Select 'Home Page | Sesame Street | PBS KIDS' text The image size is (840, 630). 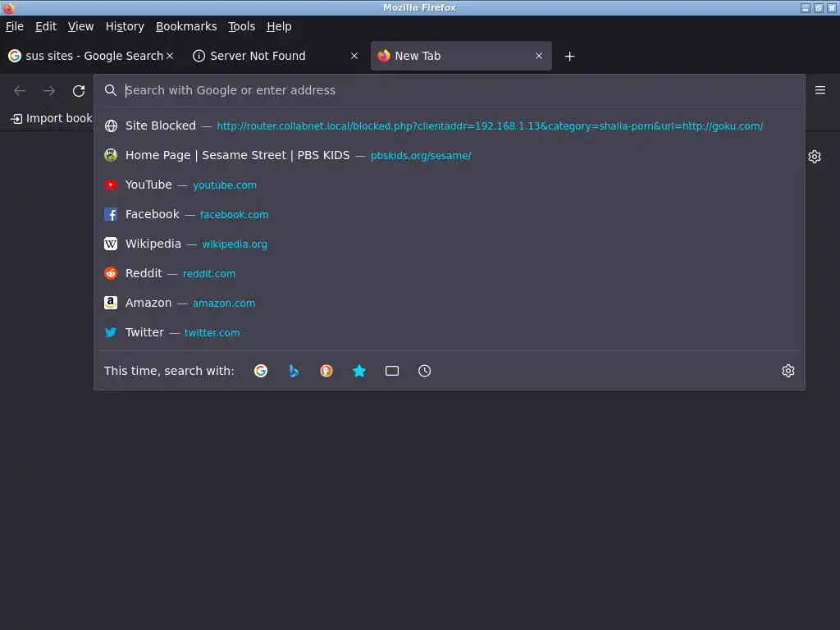pos(237,155)
